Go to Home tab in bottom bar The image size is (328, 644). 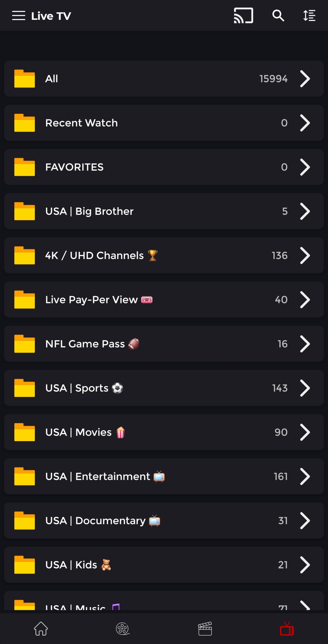41,628
